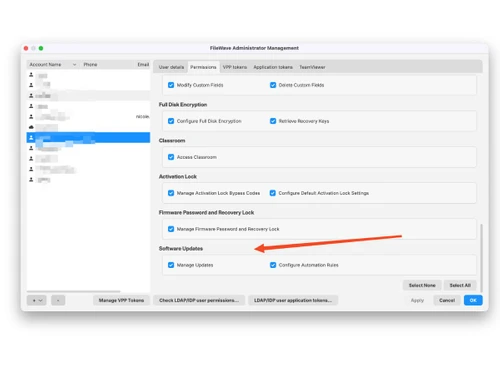Select the highlighted blue account row

88,137
